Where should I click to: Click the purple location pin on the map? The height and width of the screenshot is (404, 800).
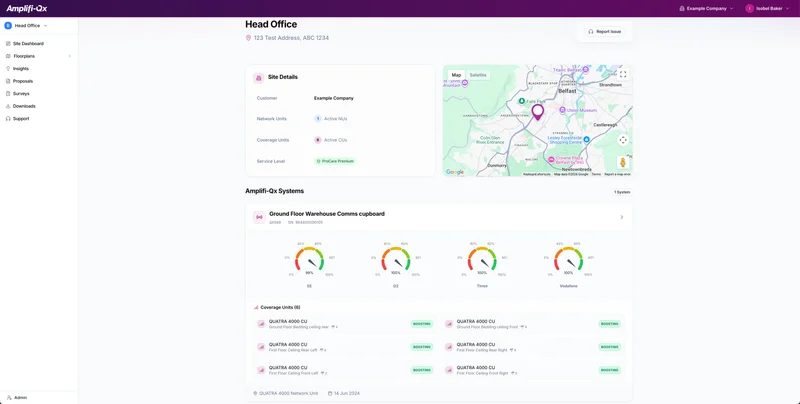tap(537, 112)
